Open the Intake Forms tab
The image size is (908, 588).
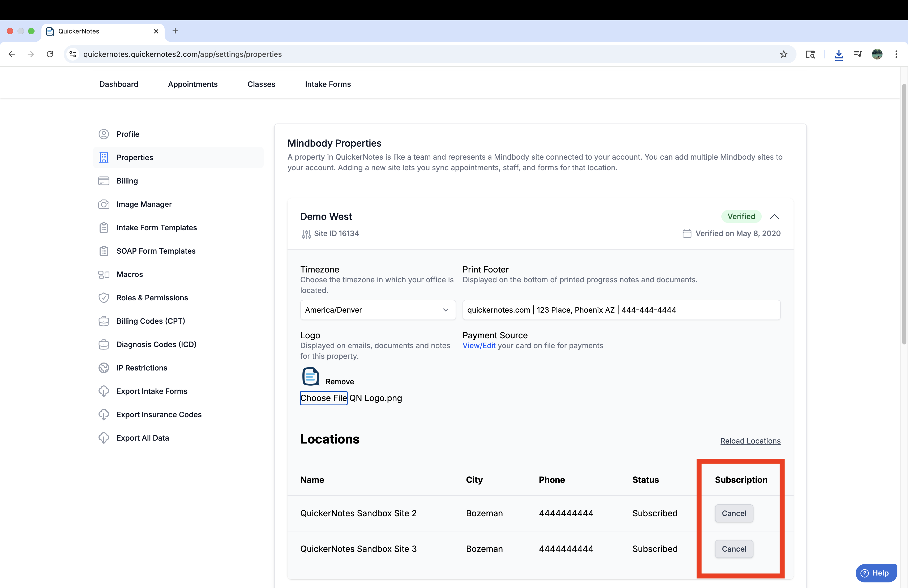pos(328,84)
